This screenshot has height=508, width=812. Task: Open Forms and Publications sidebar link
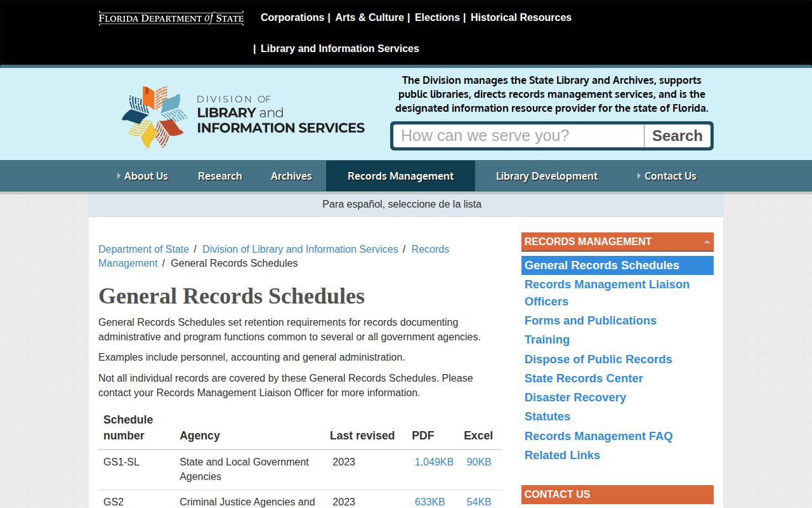pos(591,321)
